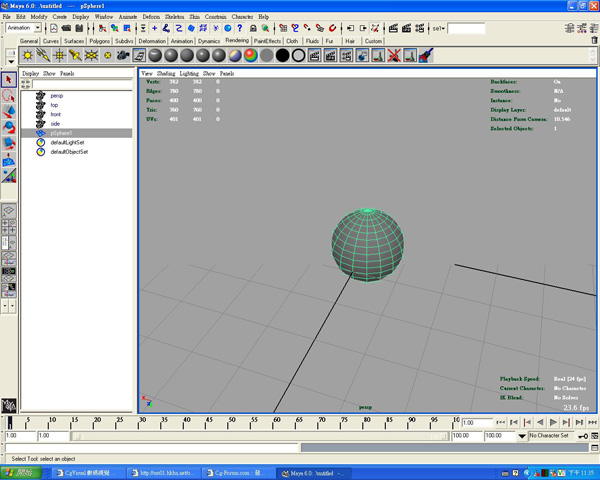Screen dimensions: 600x480
Task: Click the Save Scene disk icon
Action: pyautogui.click(x=79, y=28)
